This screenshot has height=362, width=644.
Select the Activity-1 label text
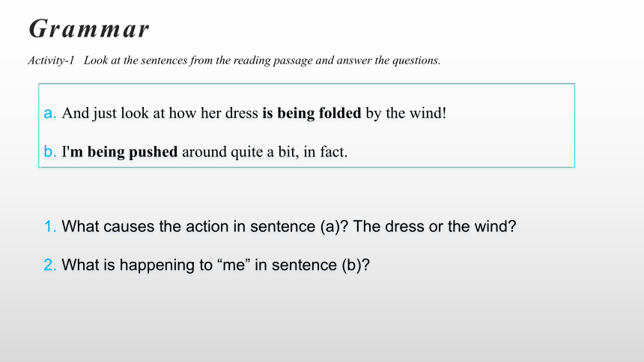(x=51, y=61)
